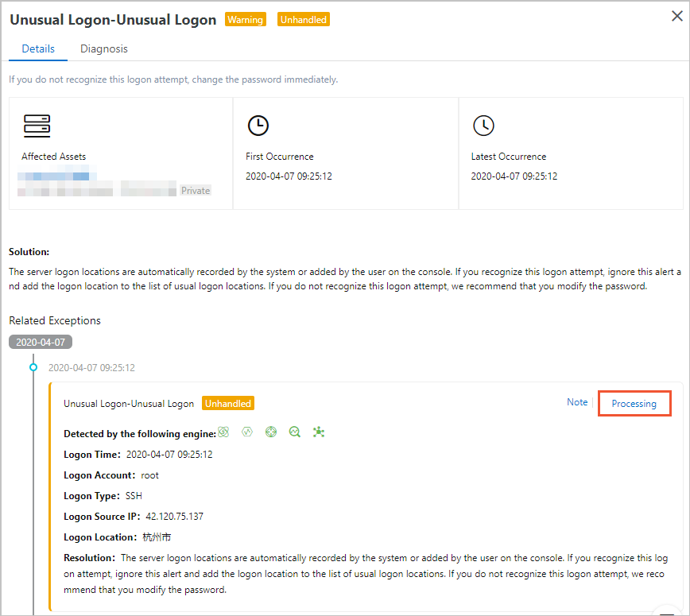The width and height of the screenshot is (690, 616).
Task: Click the Private tag under Affected Assets
Action: 196,191
